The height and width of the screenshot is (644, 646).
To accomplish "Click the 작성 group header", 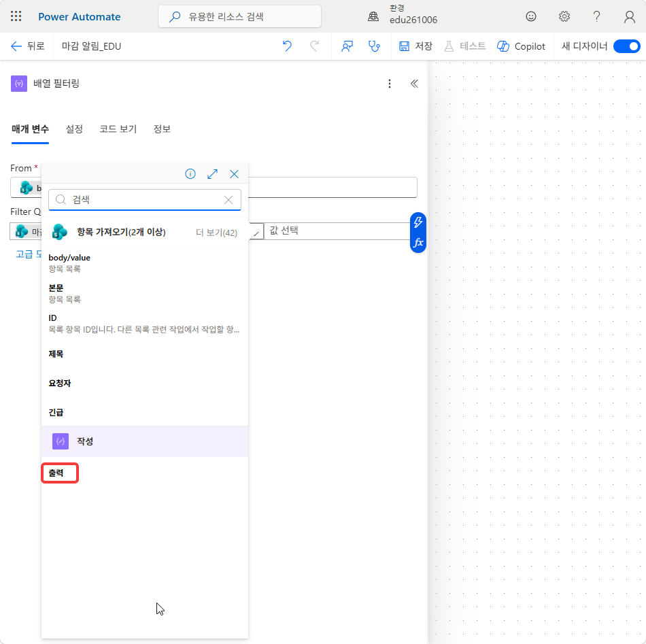I will (145, 441).
